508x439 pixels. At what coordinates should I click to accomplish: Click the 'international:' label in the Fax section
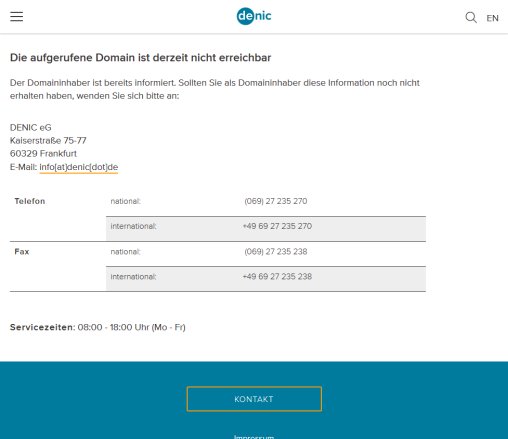click(x=133, y=277)
